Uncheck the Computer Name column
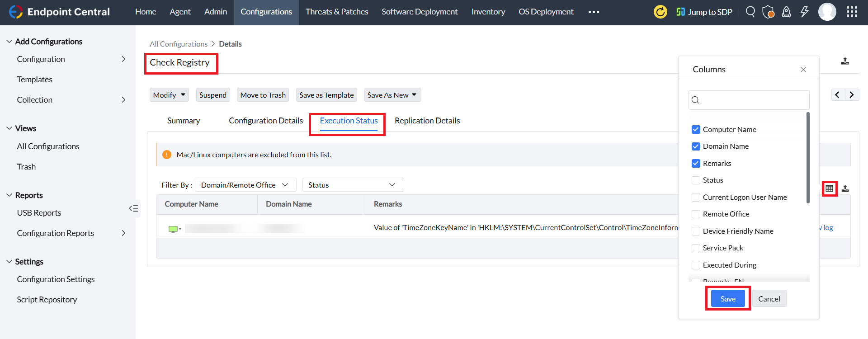This screenshot has height=339, width=868. coord(696,130)
